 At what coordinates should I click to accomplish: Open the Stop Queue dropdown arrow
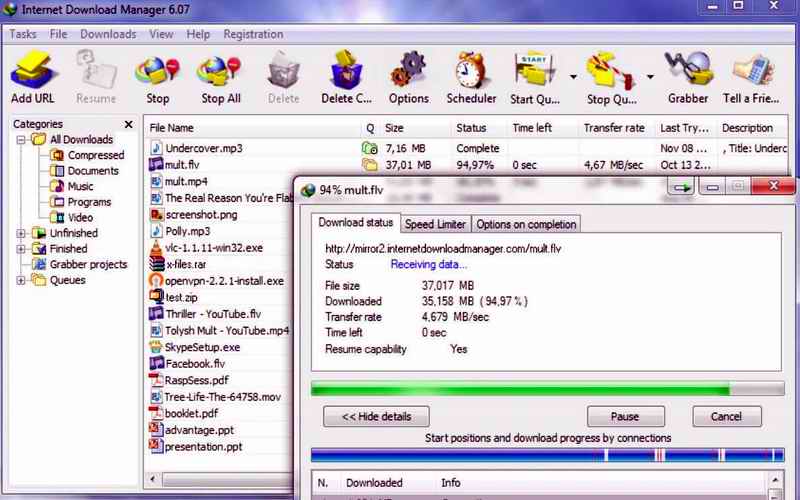coord(650,76)
